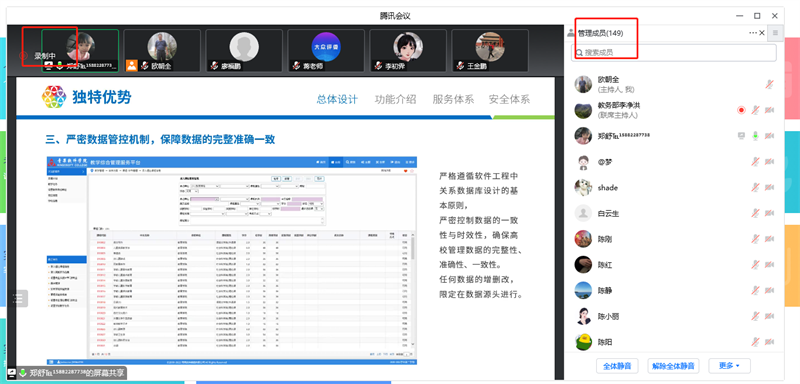This screenshot has height=384, width=800.
Task: Click the 录制中 recording status icon
Action: point(23,55)
